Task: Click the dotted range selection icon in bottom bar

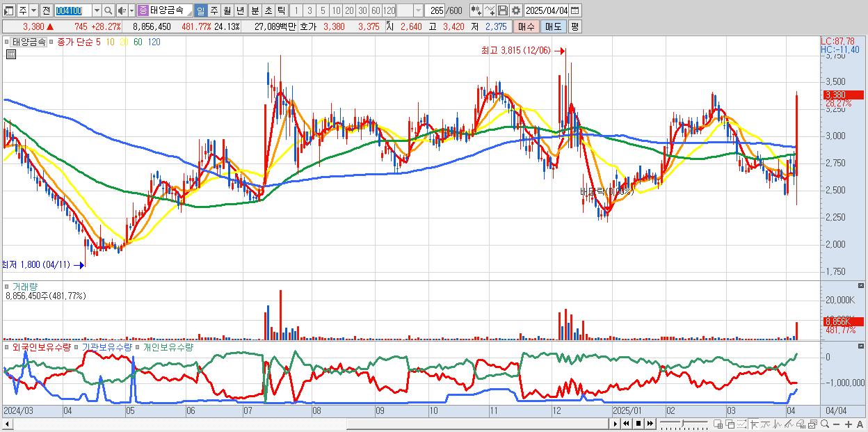Action: point(741,423)
